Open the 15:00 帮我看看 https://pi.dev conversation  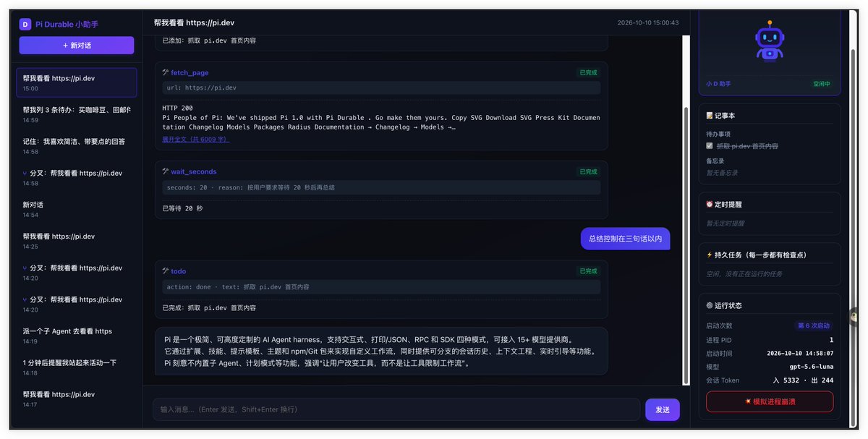[x=77, y=82]
